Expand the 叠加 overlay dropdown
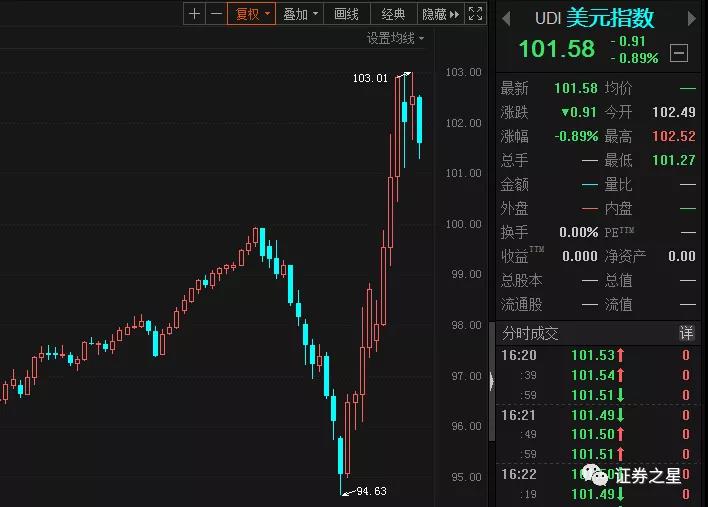The width and height of the screenshot is (708, 507). point(300,14)
